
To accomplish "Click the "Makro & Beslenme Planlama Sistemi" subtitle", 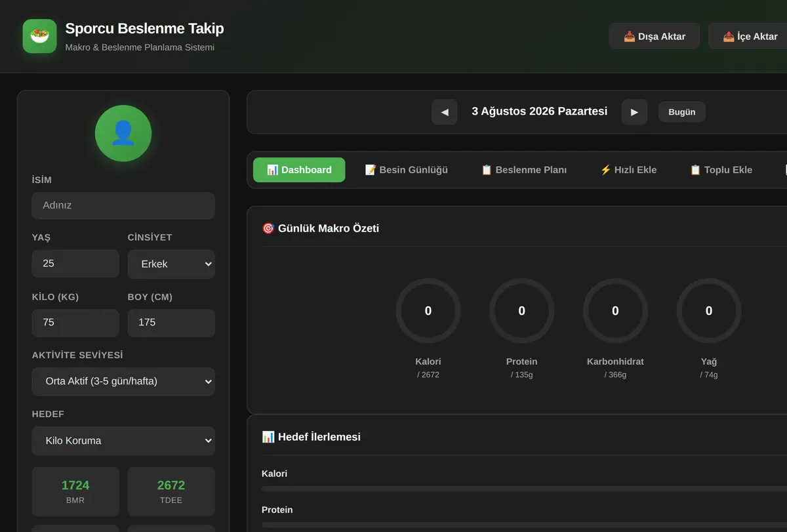I will click(140, 47).
